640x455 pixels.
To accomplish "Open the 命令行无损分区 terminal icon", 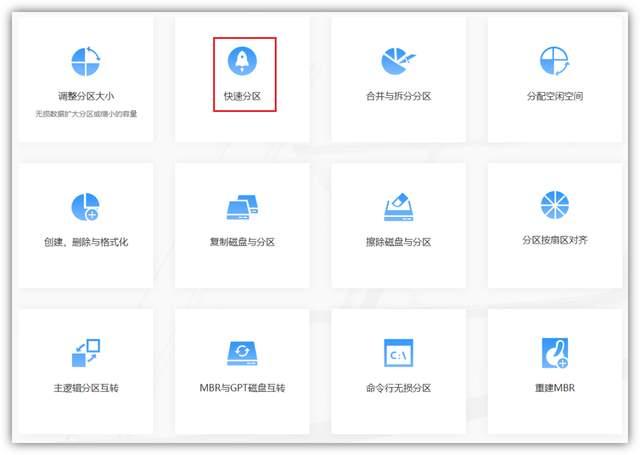I will [x=398, y=353].
